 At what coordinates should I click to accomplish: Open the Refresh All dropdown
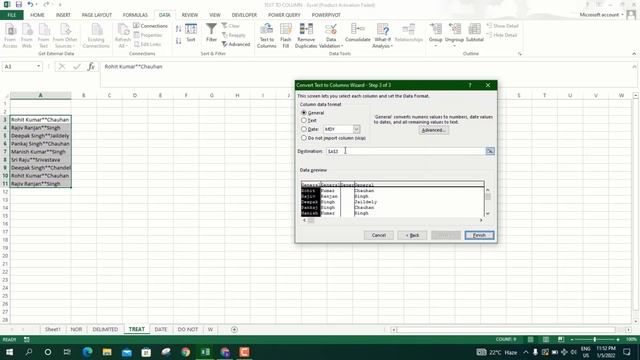pos(127,46)
